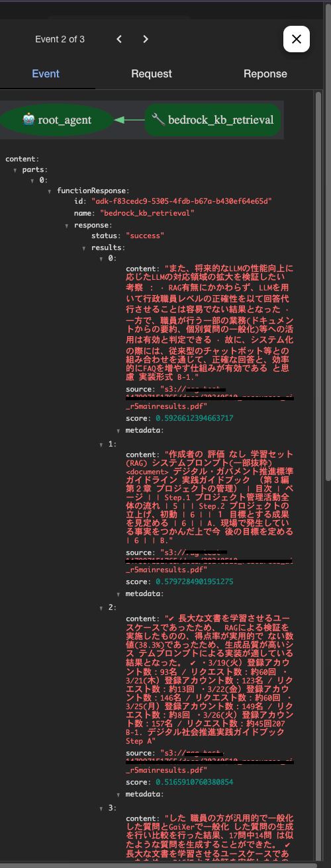Collapse results item 3
Image resolution: width=331 pixels, height=868 pixels.
coord(102,808)
